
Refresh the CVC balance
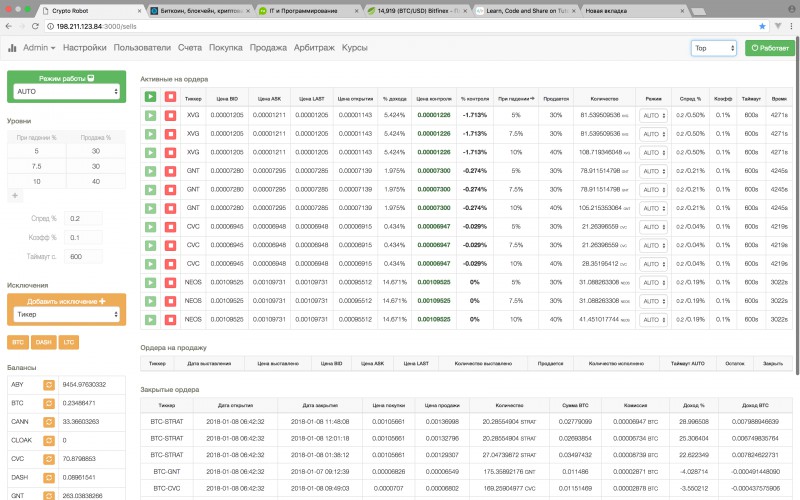[49, 459]
